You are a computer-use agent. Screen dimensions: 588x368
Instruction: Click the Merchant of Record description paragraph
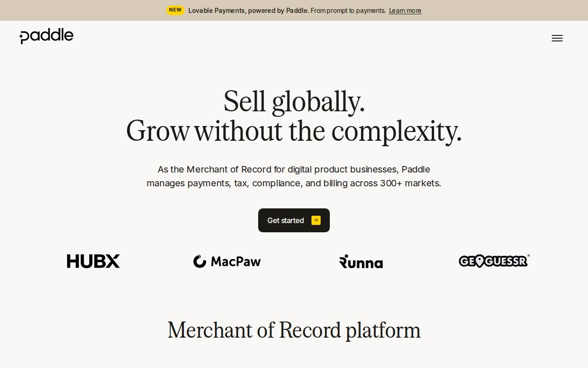[x=294, y=176]
